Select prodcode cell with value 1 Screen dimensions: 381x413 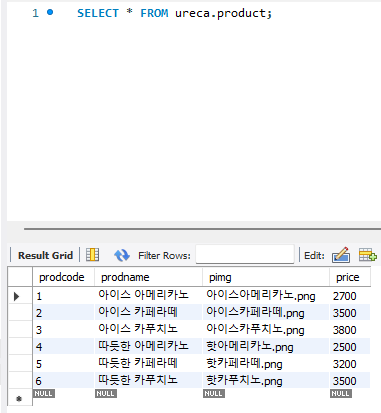pos(64,296)
